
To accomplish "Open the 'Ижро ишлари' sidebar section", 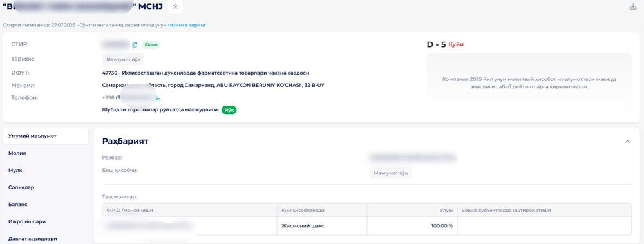I will tap(27, 221).
